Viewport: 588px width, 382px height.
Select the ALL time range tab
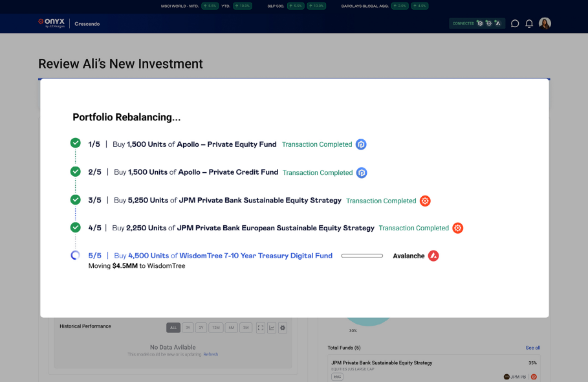point(173,328)
